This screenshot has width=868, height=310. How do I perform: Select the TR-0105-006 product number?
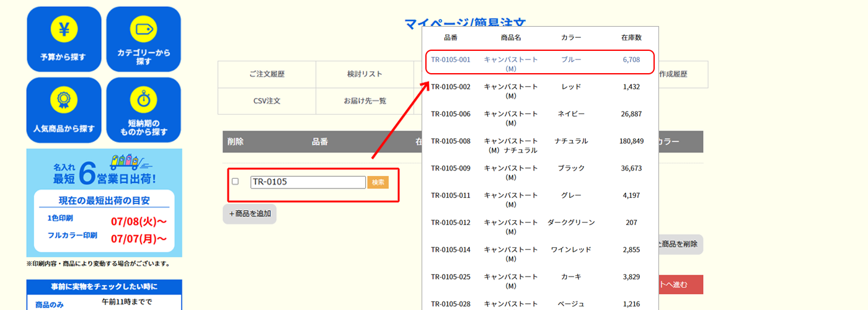(x=451, y=114)
